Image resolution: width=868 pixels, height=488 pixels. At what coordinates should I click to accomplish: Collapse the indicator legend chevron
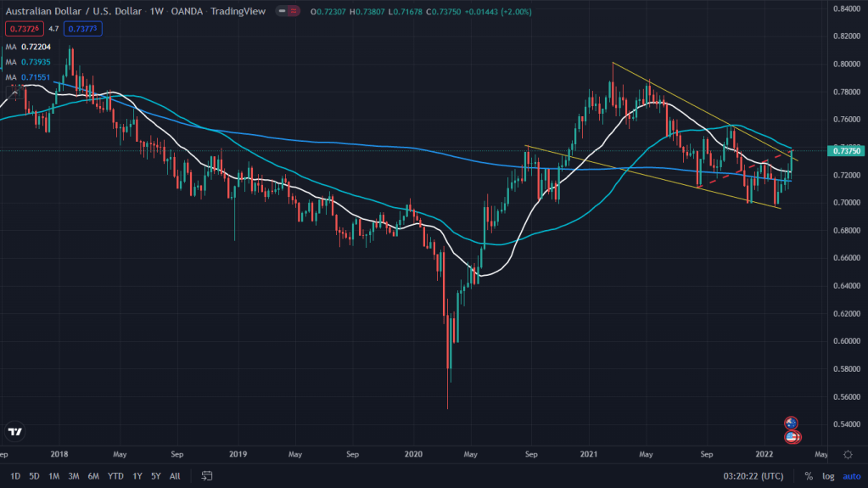(x=14, y=91)
